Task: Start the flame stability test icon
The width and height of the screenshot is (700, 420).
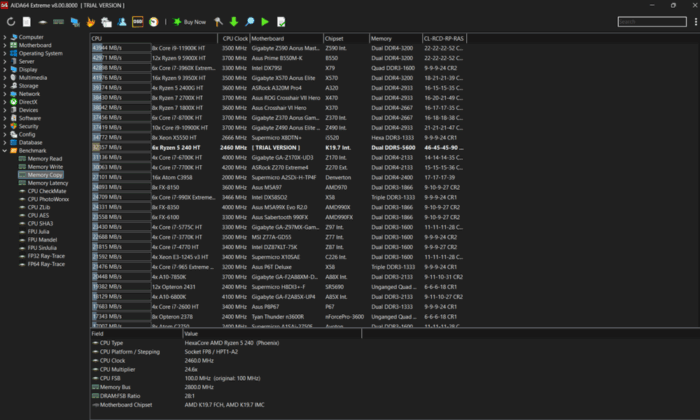Action: (x=91, y=21)
